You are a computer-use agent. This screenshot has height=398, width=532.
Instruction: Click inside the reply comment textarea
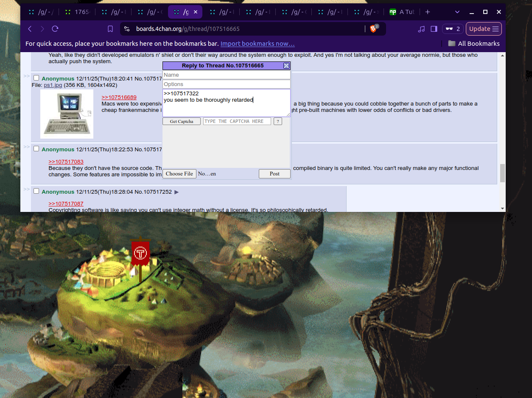227,103
